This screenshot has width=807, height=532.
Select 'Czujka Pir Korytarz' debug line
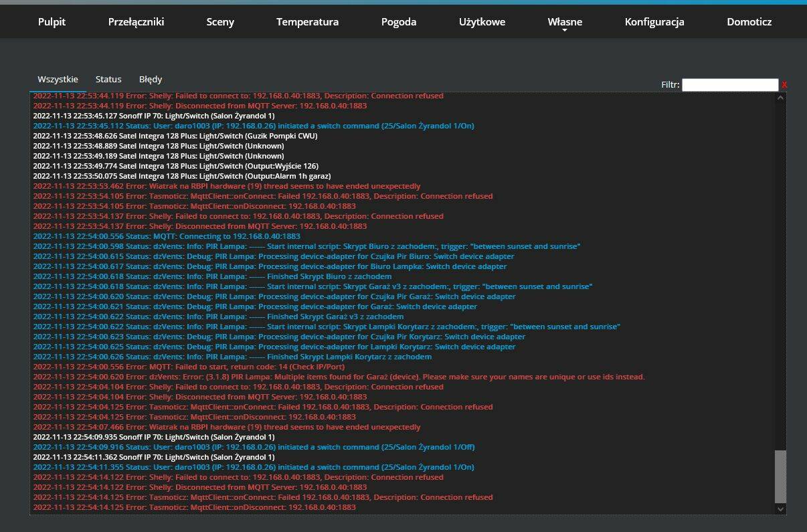pyautogui.click(x=279, y=337)
